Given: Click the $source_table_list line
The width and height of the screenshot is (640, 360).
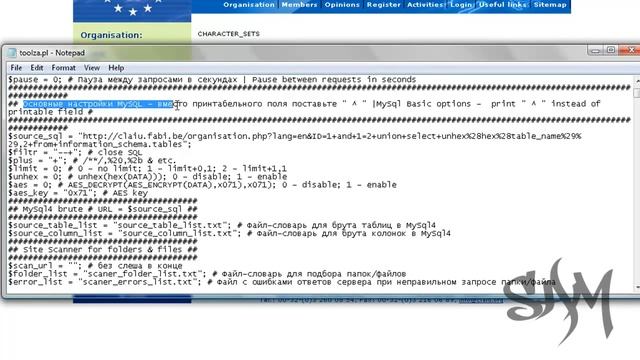Looking at the screenshot, I should (222, 225).
